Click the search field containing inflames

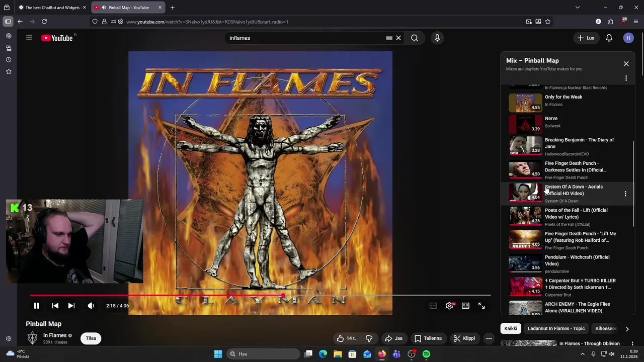pyautogui.click(x=307, y=38)
